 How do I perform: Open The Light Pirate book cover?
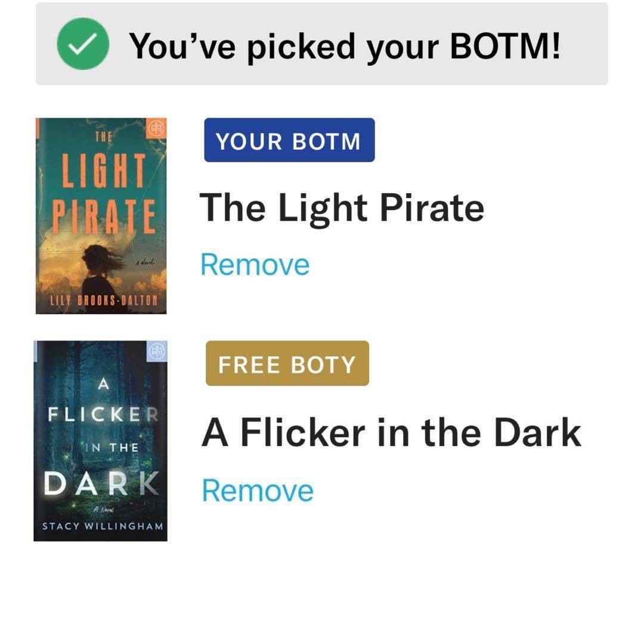pos(101,215)
